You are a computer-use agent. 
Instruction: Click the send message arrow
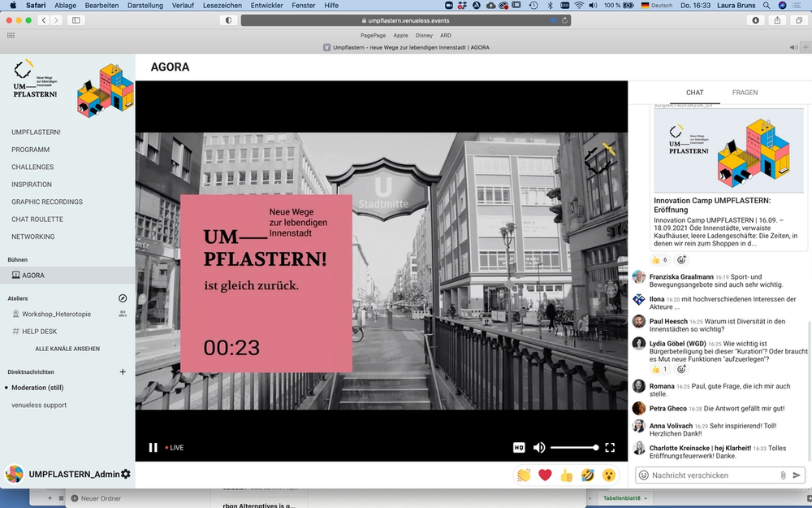click(797, 475)
